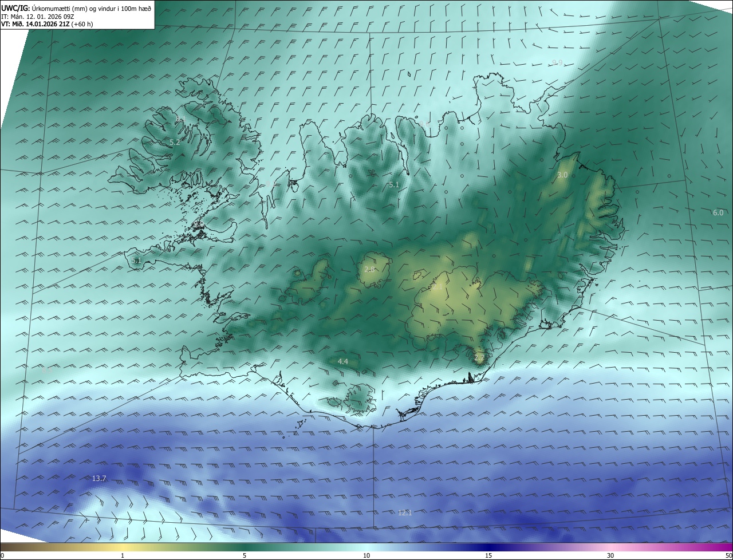The height and width of the screenshot is (560, 733).
Task: Select the 'VT: Mið. 14.01.2026 21Z (+60 h)' line
Action: point(47,24)
